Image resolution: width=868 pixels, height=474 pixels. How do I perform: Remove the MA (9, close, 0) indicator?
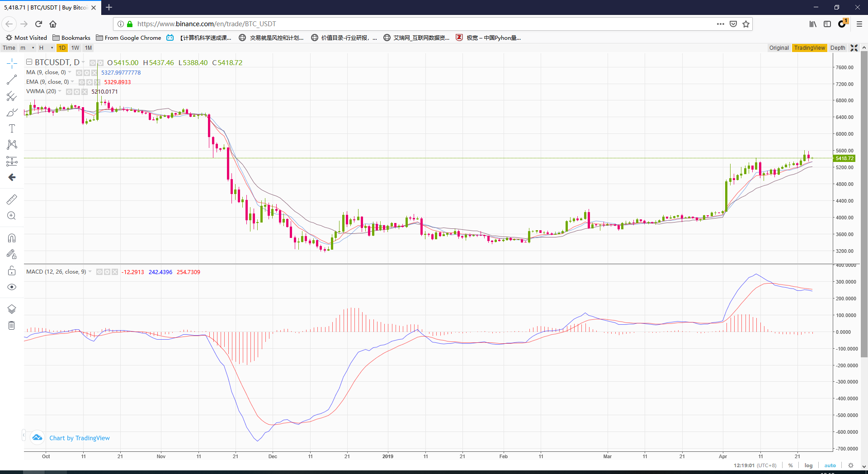pos(94,73)
